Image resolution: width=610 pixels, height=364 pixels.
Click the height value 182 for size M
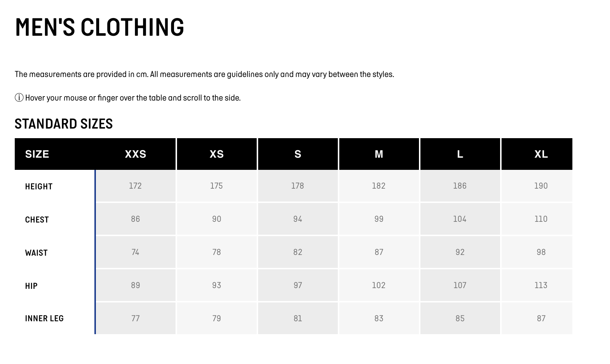tap(379, 186)
